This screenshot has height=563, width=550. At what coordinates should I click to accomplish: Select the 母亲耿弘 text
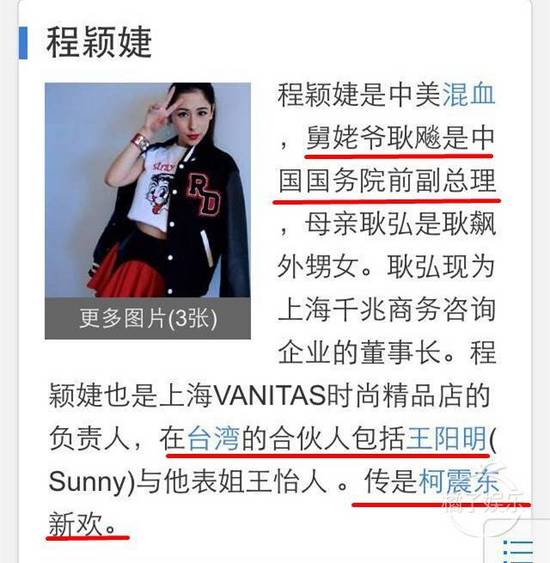360,224
